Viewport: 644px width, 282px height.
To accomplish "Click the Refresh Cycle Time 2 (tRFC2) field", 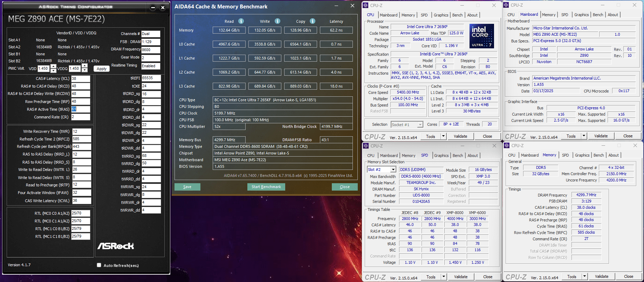I will coord(82,139).
